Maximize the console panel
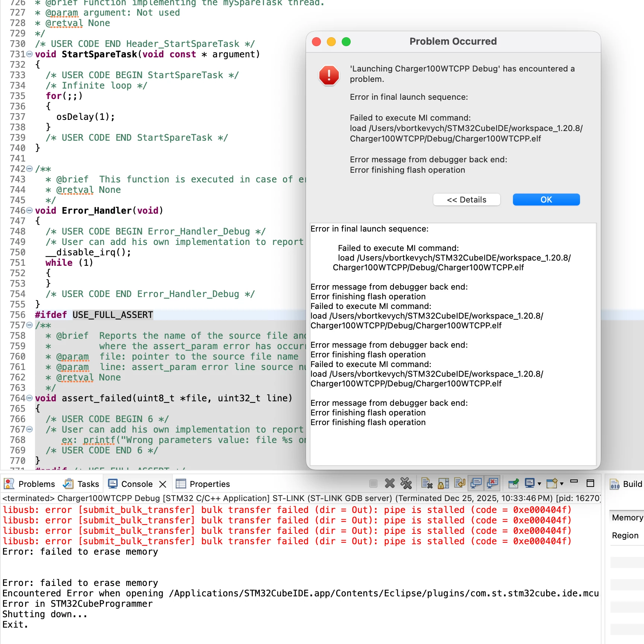This screenshot has width=644, height=644. (590, 483)
